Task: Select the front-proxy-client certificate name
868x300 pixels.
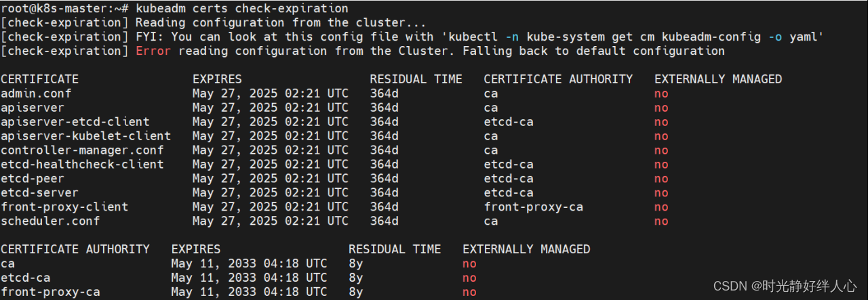Action: (x=64, y=207)
